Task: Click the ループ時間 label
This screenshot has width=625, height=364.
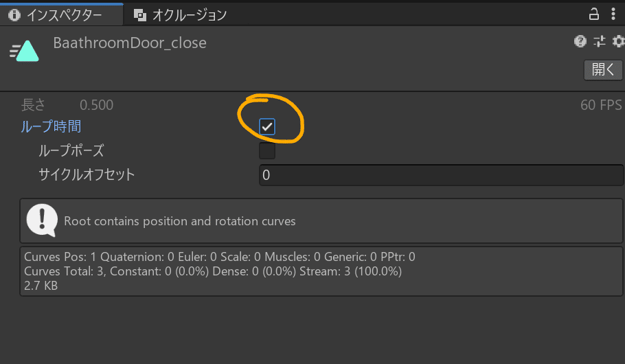Action: (51, 126)
